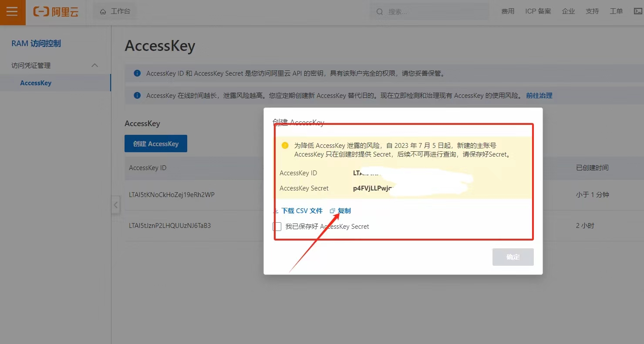
Task: Collapse the sidebar with the arrow handle
Action: [x=115, y=205]
